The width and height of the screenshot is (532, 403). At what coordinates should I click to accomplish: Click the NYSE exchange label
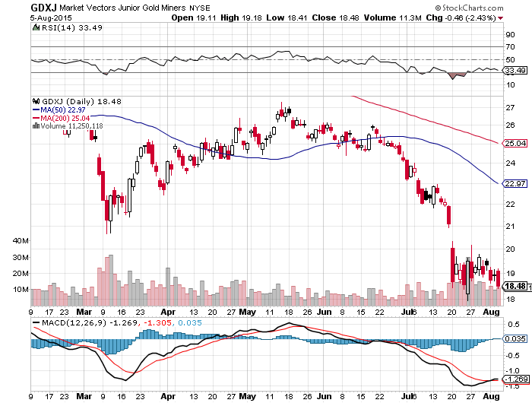pos(200,8)
